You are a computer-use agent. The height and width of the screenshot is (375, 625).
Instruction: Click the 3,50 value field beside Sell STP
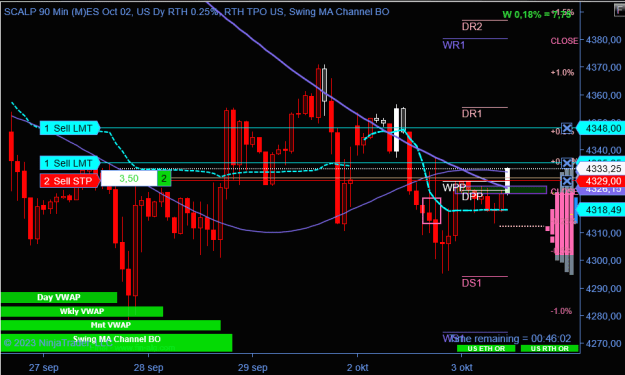[129, 179]
